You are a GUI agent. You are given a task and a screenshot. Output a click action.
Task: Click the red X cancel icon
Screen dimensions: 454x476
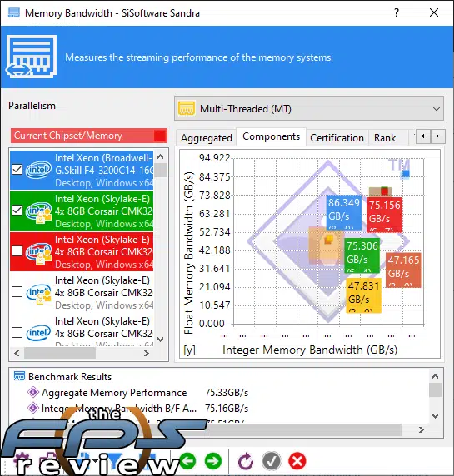(x=297, y=461)
